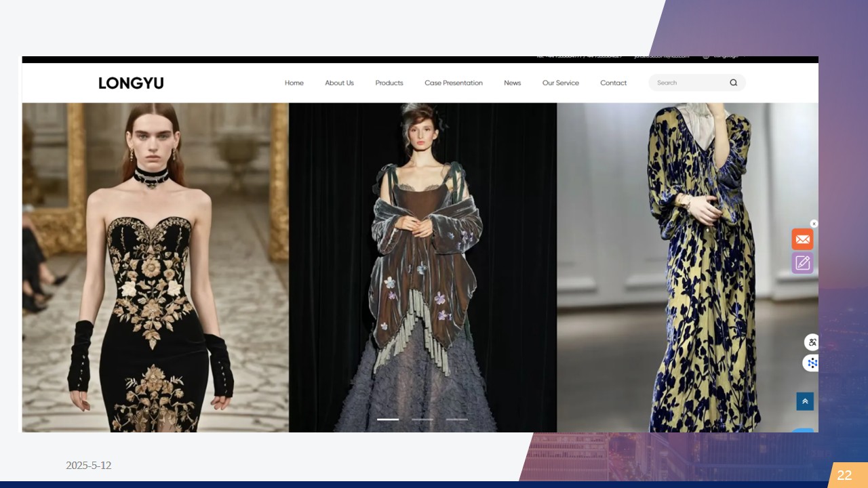This screenshot has width=868, height=488.
Task: Navigate to Our Service
Action: point(561,83)
